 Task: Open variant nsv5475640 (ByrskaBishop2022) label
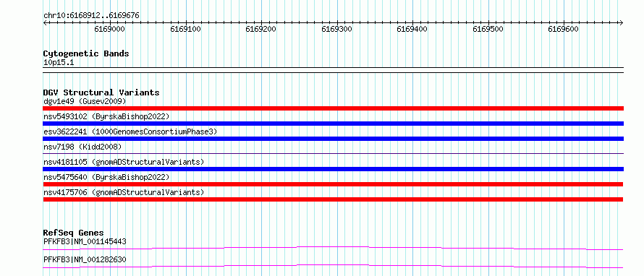click(x=106, y=177)
